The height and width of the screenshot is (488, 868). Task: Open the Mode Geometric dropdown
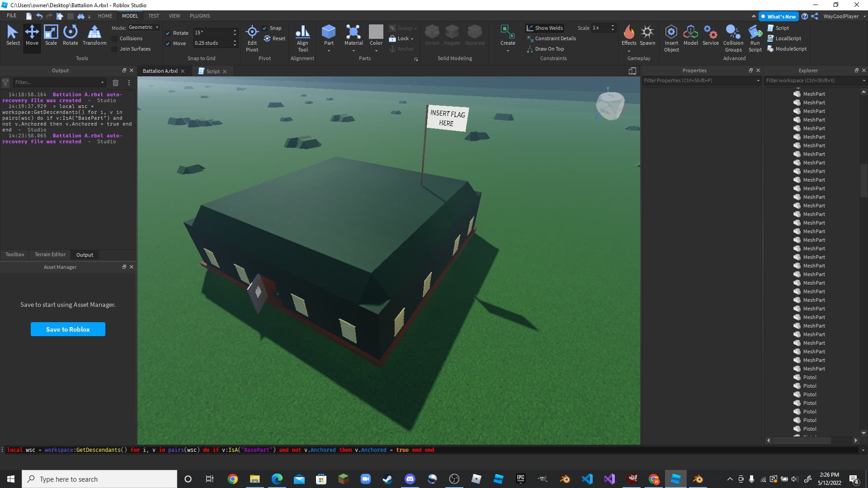(144, 28)
